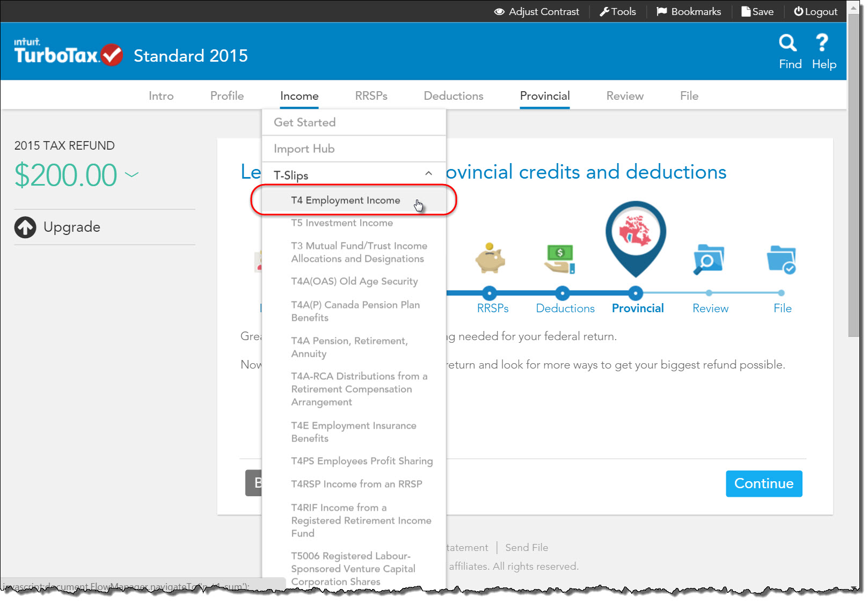868x603 pixels.
Task: Click the Adjust Contrast eye icon
Action: pyautogui.click(x=499, y=12)
